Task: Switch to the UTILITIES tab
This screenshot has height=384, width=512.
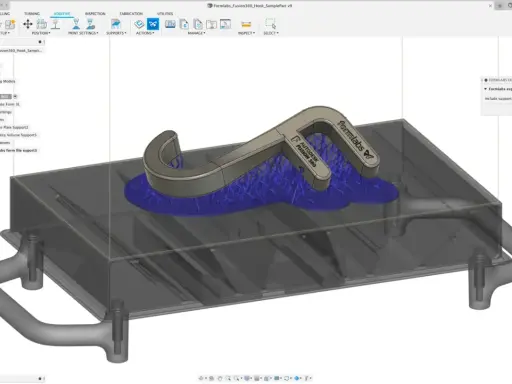Action: tap(165, 14)
